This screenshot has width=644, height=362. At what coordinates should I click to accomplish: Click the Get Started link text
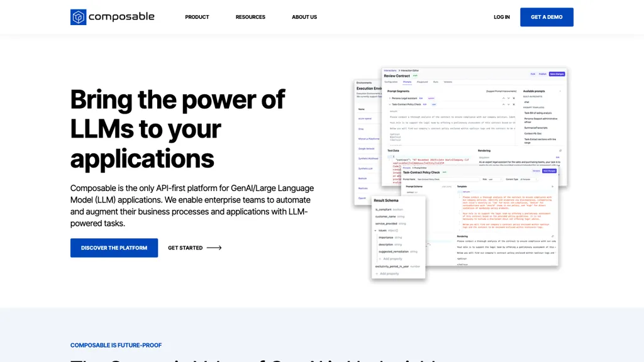(186, 248)
